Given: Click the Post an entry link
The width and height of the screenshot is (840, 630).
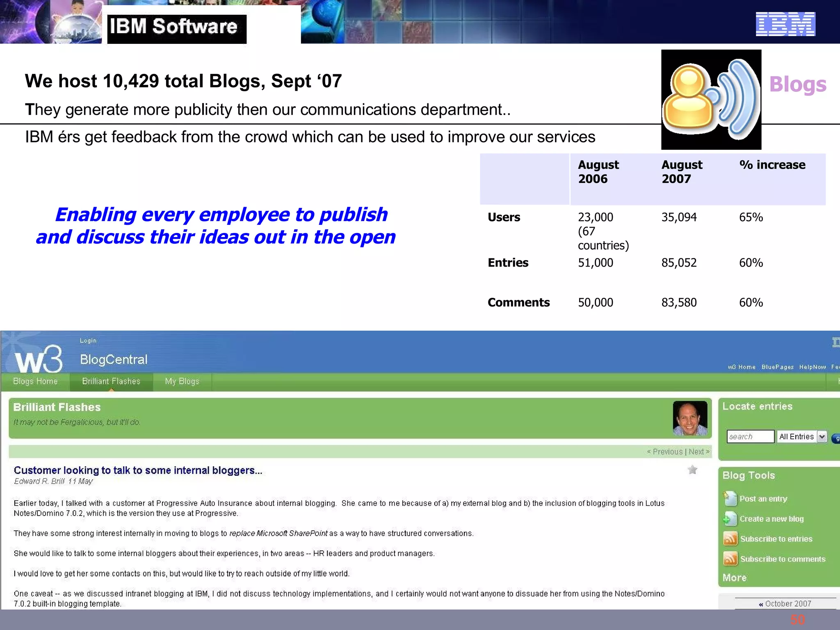Looking at the screenshot, I should click(763, 499).
